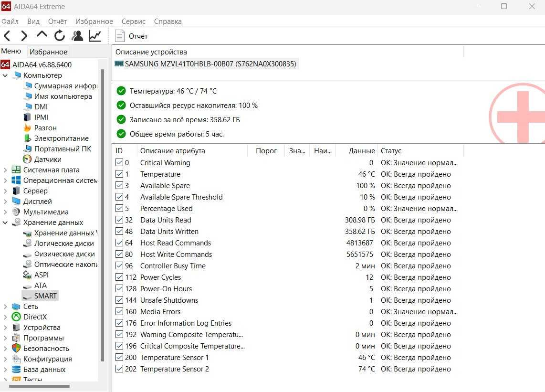Screen dimensions: 545x392
Task: Collapse the Компьютер tree node
Action: tap(5, 75)
